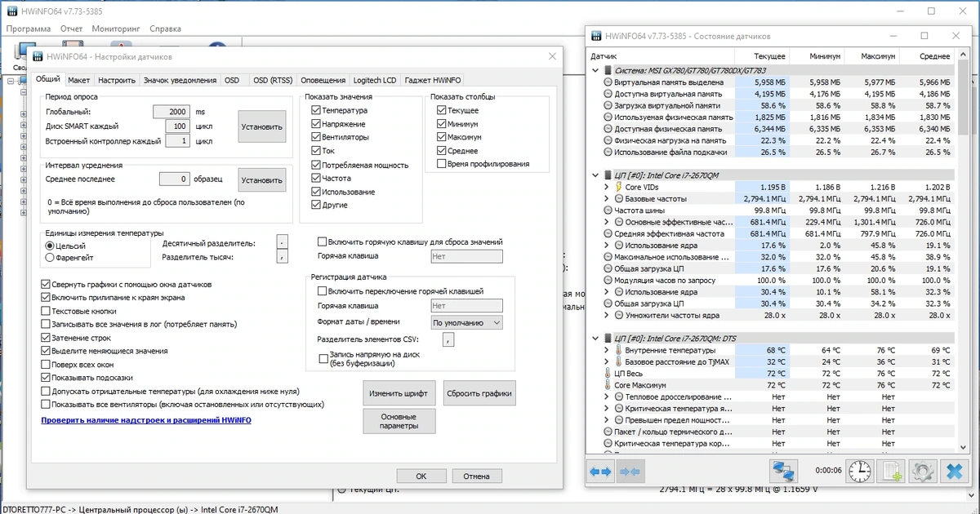Image resolution: width=980 pixels, height=514 pixels.
Task: Click the Текущее column header
Action: coord(763,56)
